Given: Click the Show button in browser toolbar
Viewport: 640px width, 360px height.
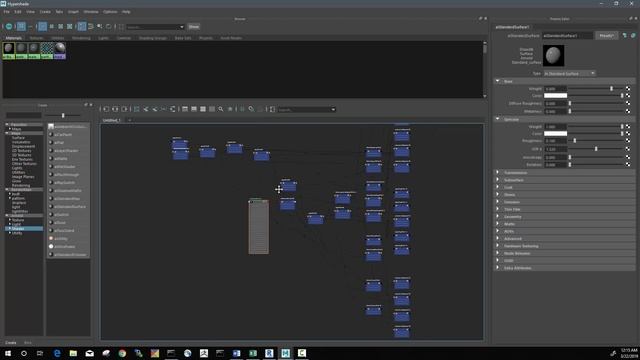Looking at the screenshot, I should pyautogui.click(x=194, y=27).
